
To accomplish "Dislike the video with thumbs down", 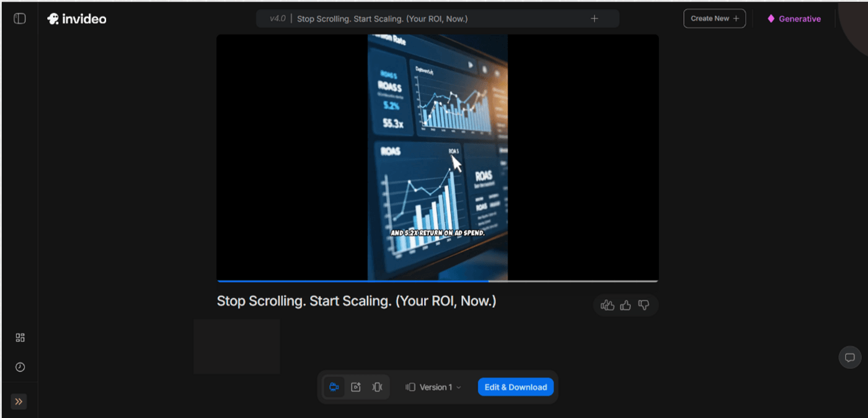I will pos(644,305).
